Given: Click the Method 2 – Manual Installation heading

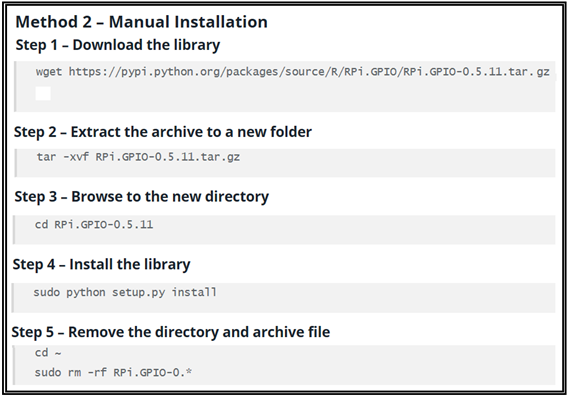Looking at the screenshot, I should [141, 22].
